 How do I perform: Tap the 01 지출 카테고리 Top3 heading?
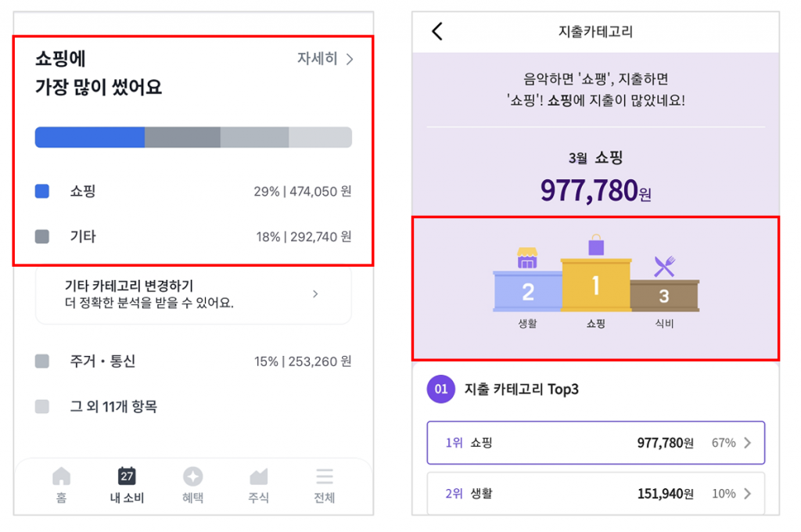pyautogui.click(x=503, y=390)
